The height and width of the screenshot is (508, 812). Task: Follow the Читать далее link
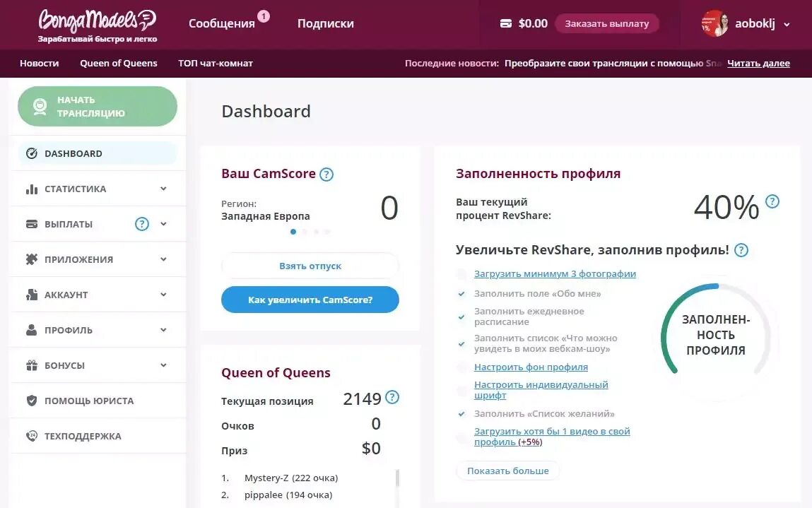758,63
